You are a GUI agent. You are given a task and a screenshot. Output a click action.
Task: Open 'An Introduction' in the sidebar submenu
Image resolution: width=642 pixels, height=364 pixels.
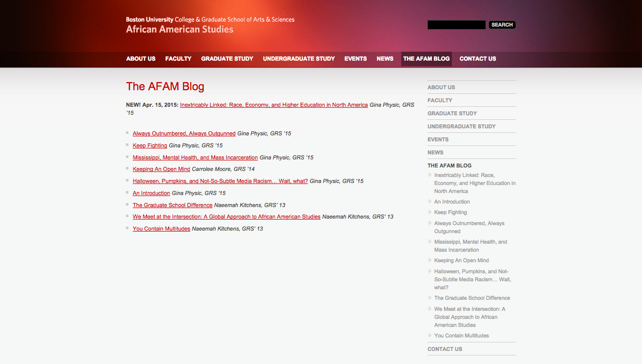pos(452,202)
